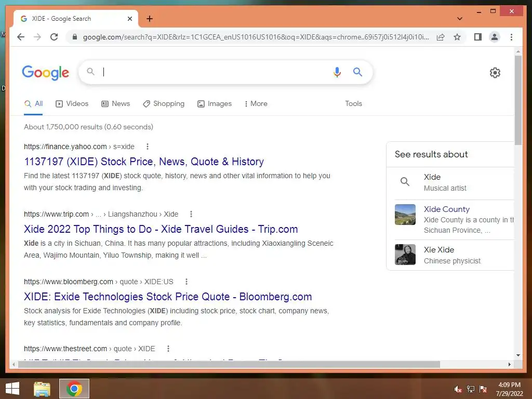Share this page from the address bar

(x=441, y=37)
